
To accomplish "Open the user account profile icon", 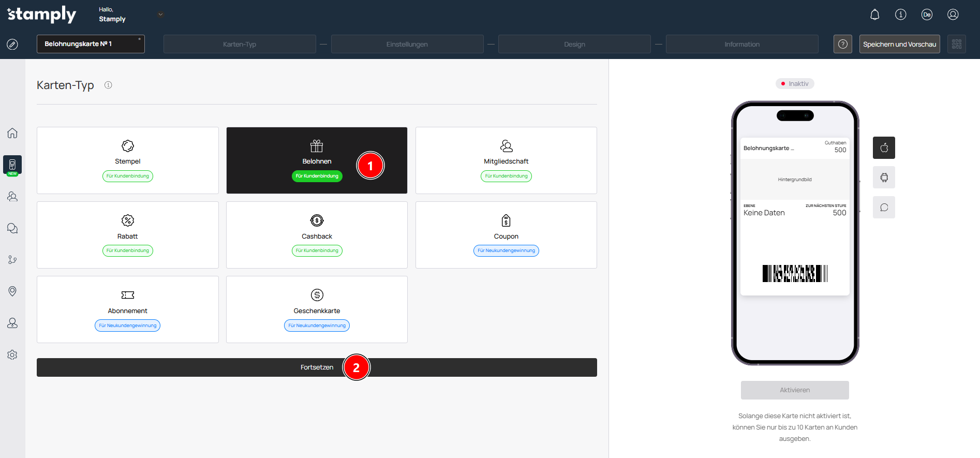I will 953,14.
